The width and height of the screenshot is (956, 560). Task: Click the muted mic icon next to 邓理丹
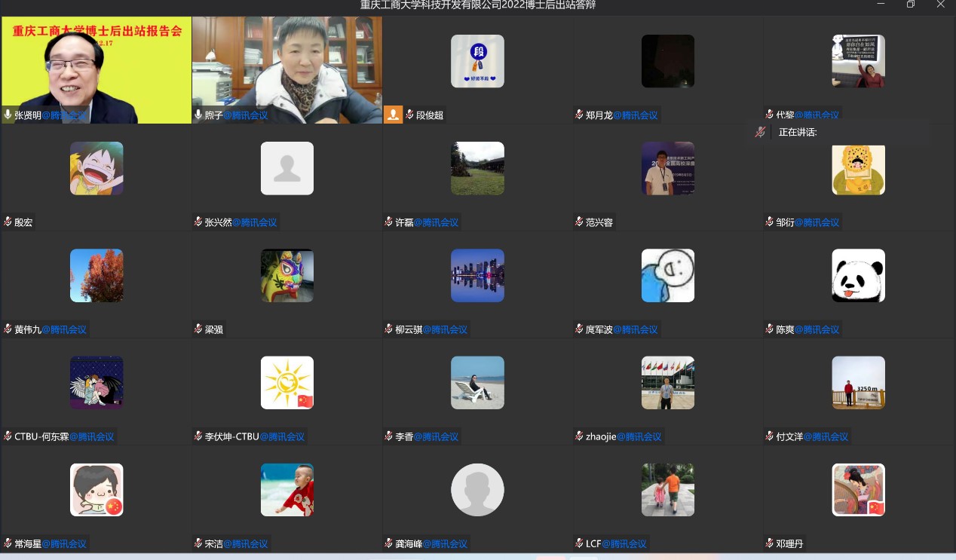(769, 543)
